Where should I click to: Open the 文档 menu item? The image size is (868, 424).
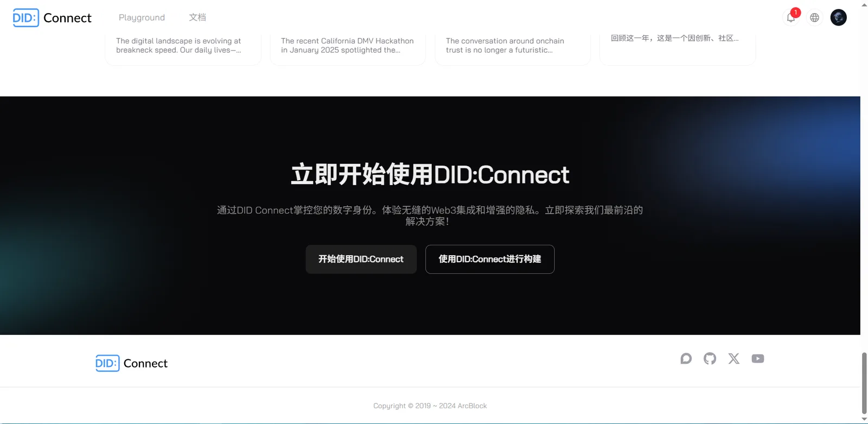(x=197, y=17)
